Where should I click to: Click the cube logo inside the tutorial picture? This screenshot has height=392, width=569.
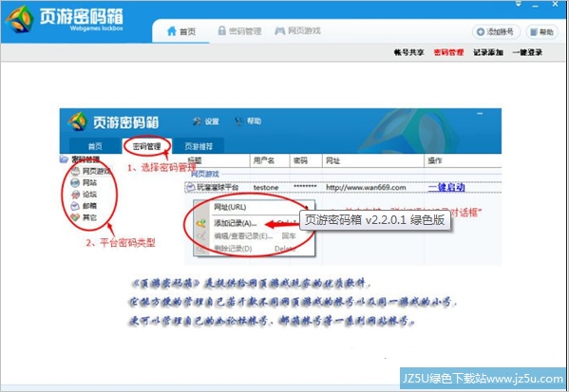[77, 121]
